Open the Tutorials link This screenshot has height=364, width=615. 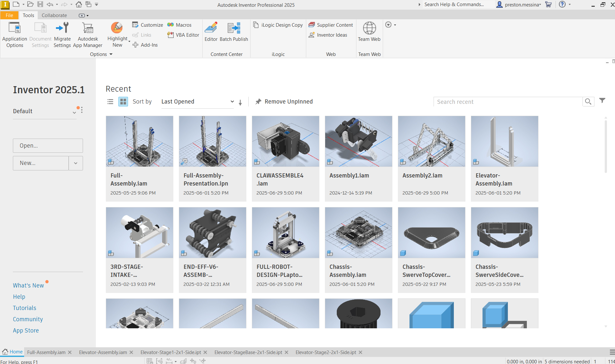(x=24, y=308)
